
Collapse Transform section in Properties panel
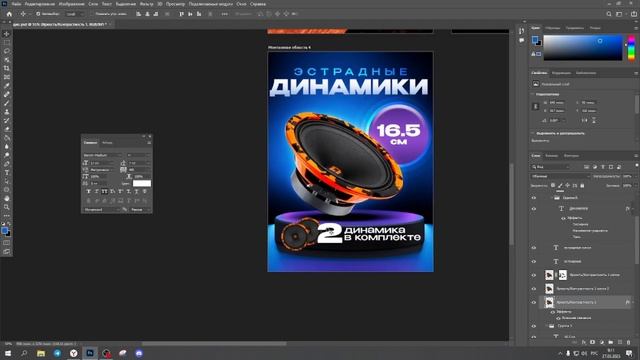[x=533, y=94]
